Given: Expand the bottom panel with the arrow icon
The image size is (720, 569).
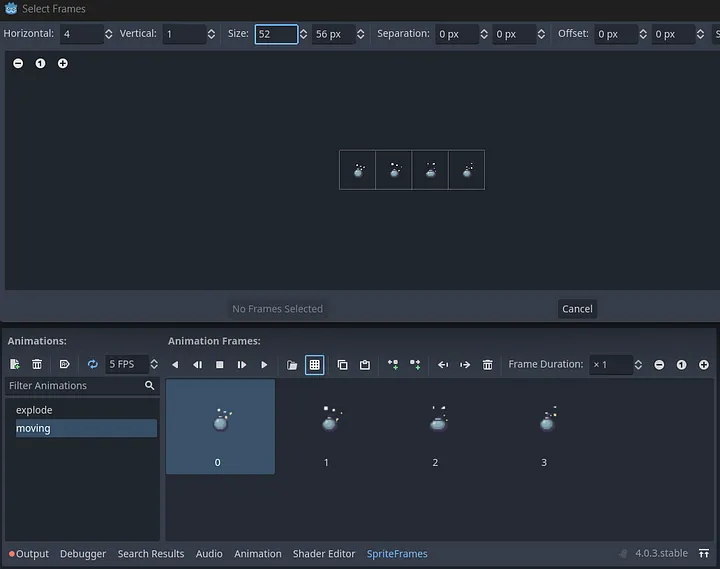Looking at the screenshot, I should tap(704, 553).
